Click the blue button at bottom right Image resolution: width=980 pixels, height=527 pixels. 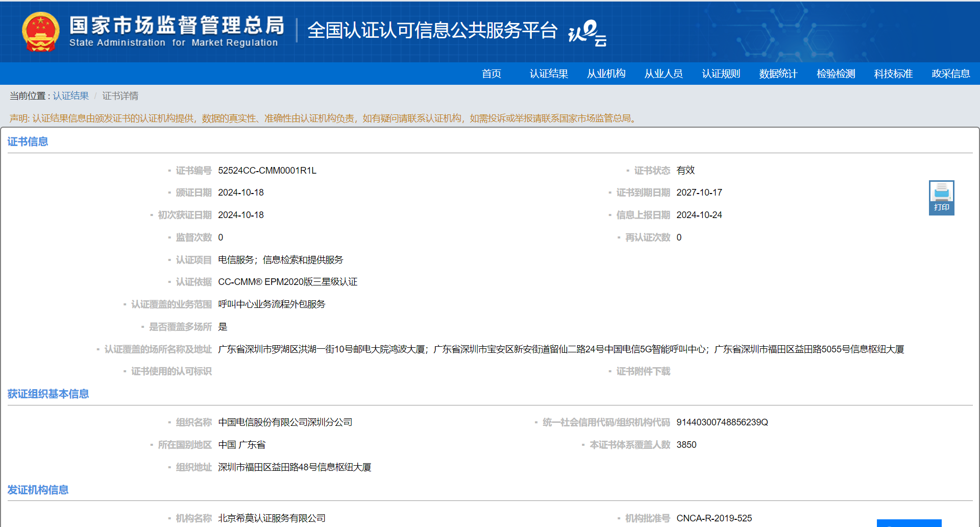(909, 523)
